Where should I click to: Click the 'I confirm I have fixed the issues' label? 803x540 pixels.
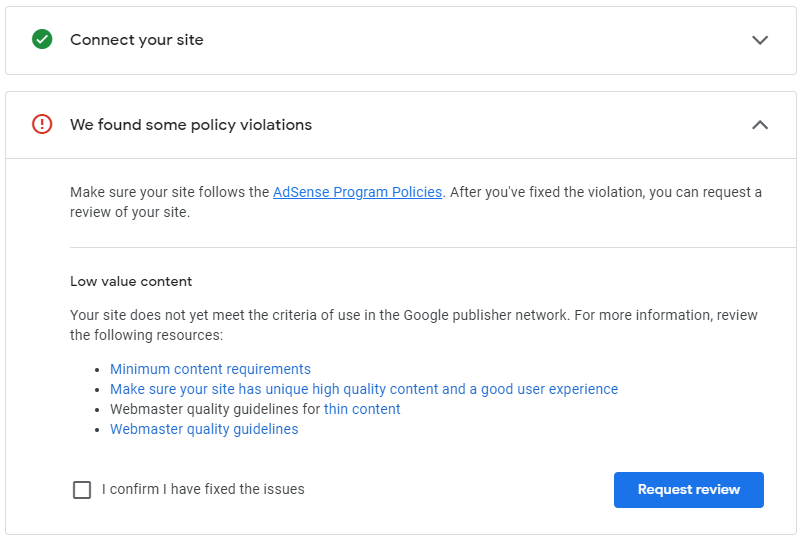pyautogui.click(x=203, y=489)
